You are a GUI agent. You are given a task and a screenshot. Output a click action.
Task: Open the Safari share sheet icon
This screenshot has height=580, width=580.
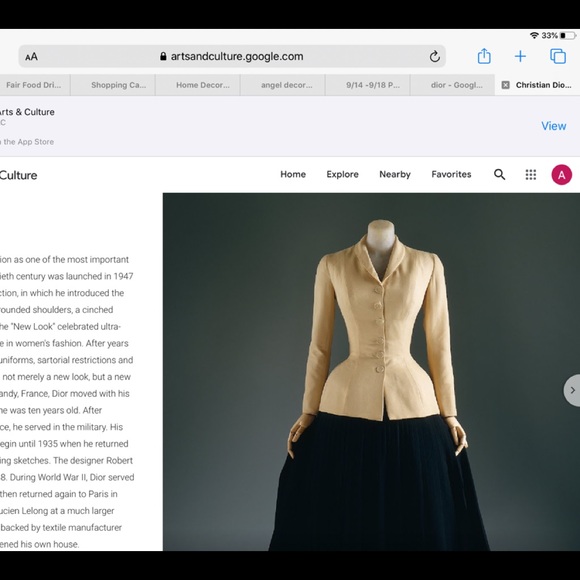click(x=484, y=56)
